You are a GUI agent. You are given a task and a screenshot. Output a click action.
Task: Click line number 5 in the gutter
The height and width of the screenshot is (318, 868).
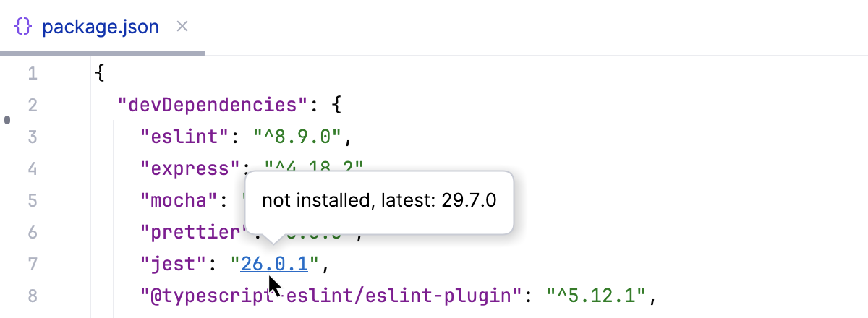[x=32, y=201]
